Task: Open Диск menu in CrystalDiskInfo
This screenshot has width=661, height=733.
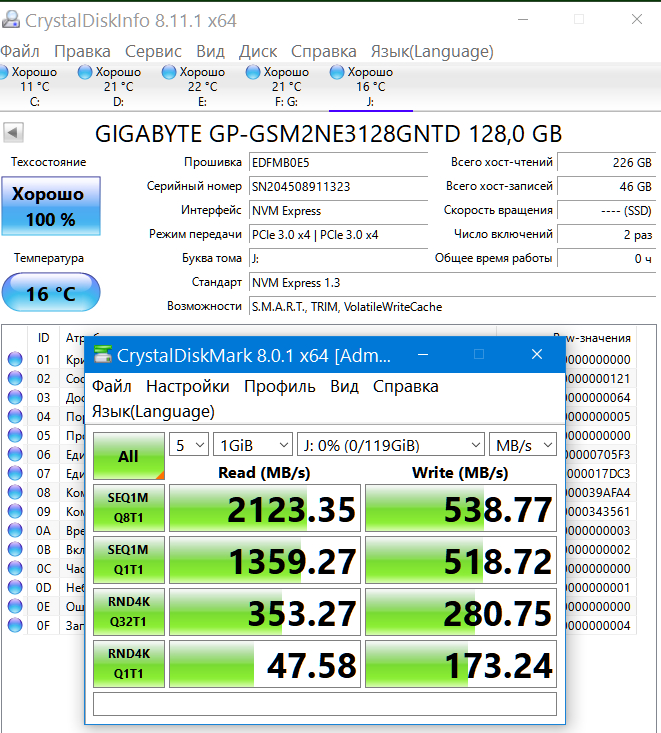Action: 258,51
